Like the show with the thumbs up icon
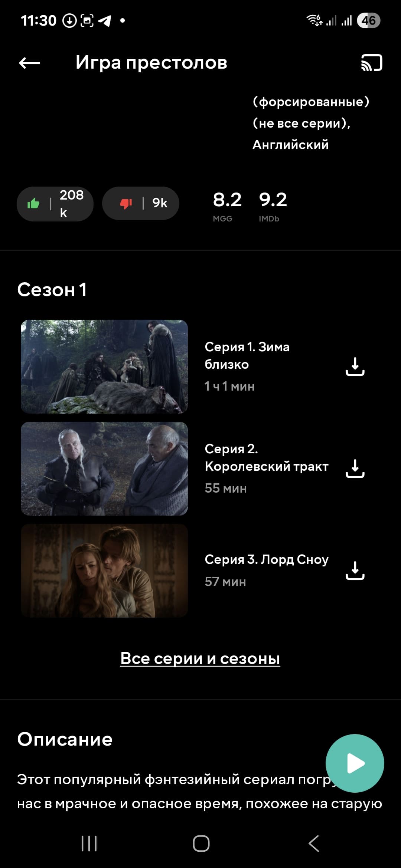 point(55,204)
